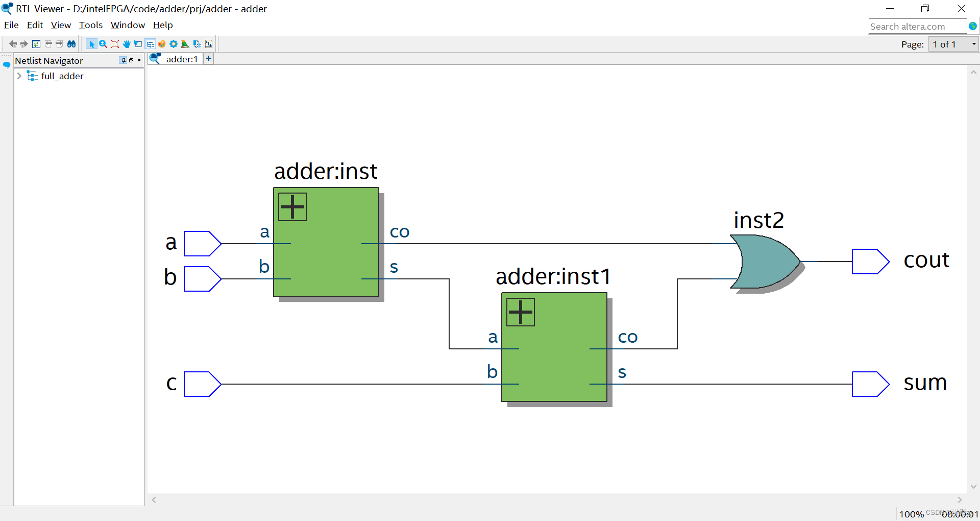Toggle the Netlist Navigator hierarchy button
Viewport: 980px width, 521px height.
pos(150,44)
